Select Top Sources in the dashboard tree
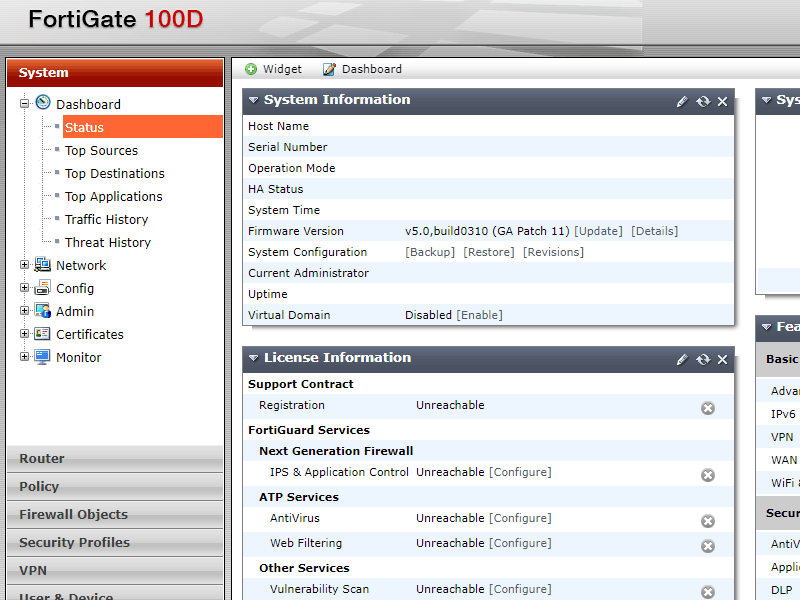Screen dimensions: 800x600 pos(101,150)
